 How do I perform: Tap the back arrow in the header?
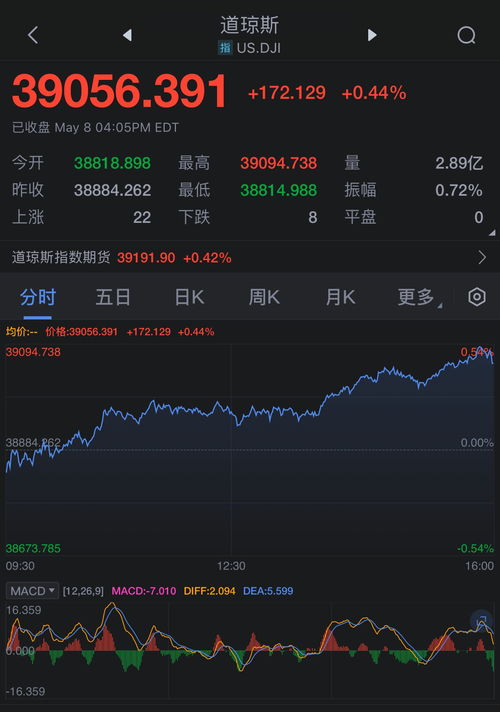(33, 35)
